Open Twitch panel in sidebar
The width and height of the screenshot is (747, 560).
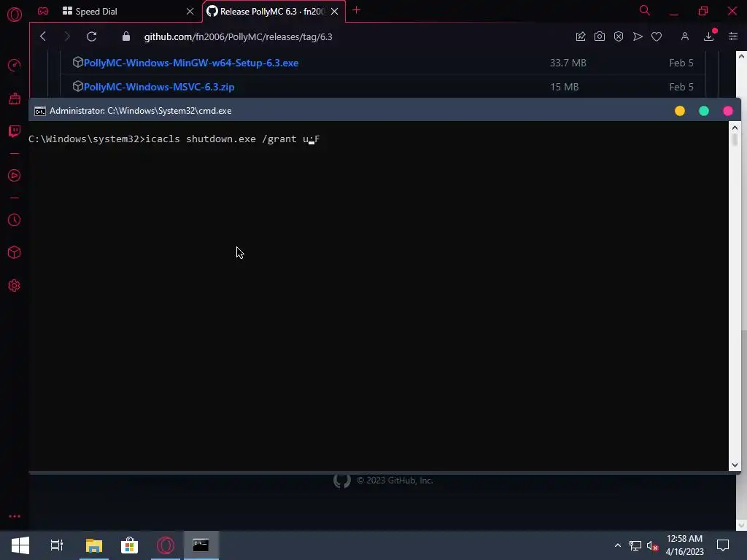pyautogui.click(x=15, y=131)
